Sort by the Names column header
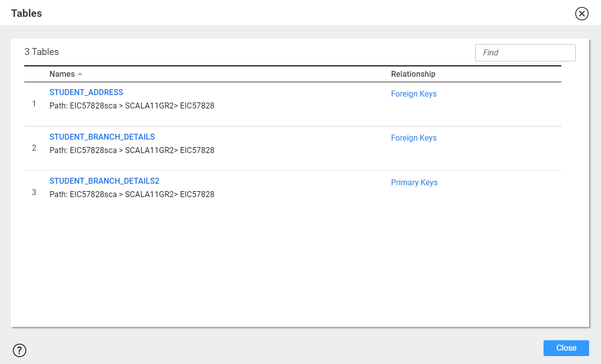 (62, 74)
